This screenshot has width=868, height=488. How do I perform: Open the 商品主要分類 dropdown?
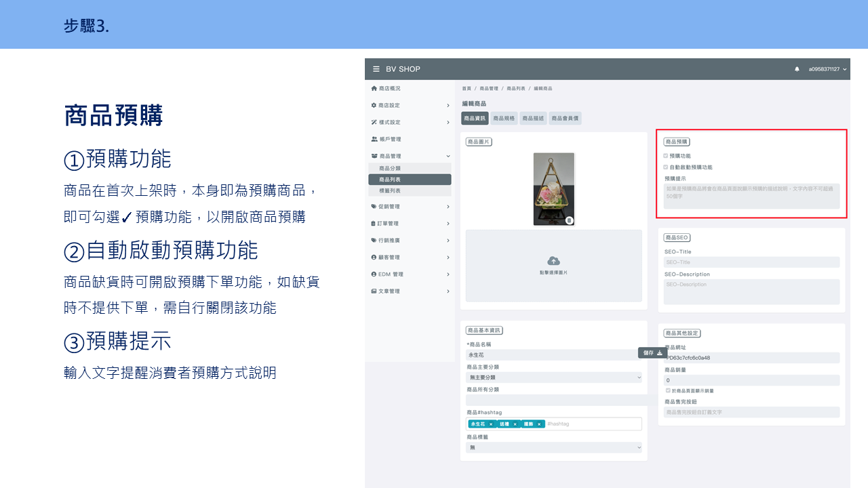click(x=553, y=378)
